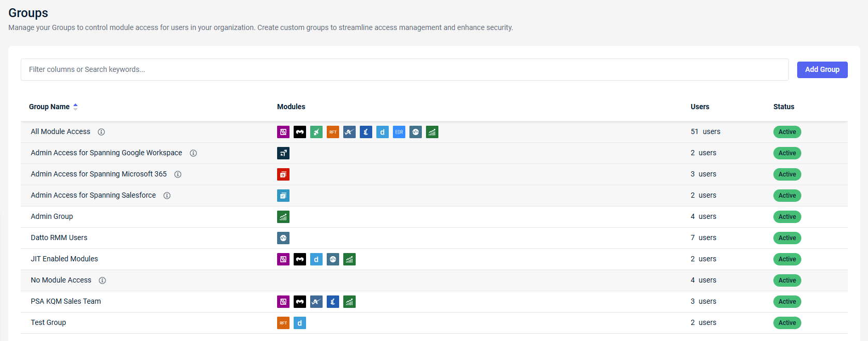This screenshot has width=868, height=341.
Task: Focus the Filter columns or Search keywords field
Action: (x=404, y=69)
